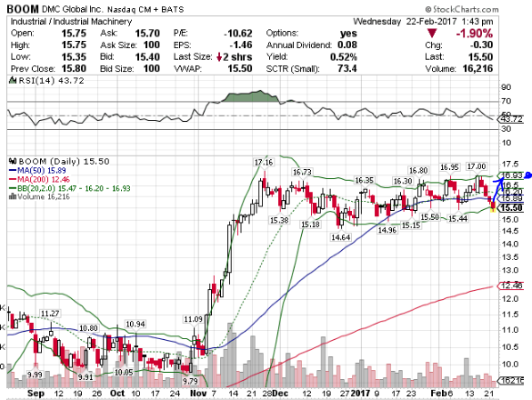The width and height of the screenshot is (532, 400).
Task: Click the red down arrow beside Last Size
Action: 219,56
